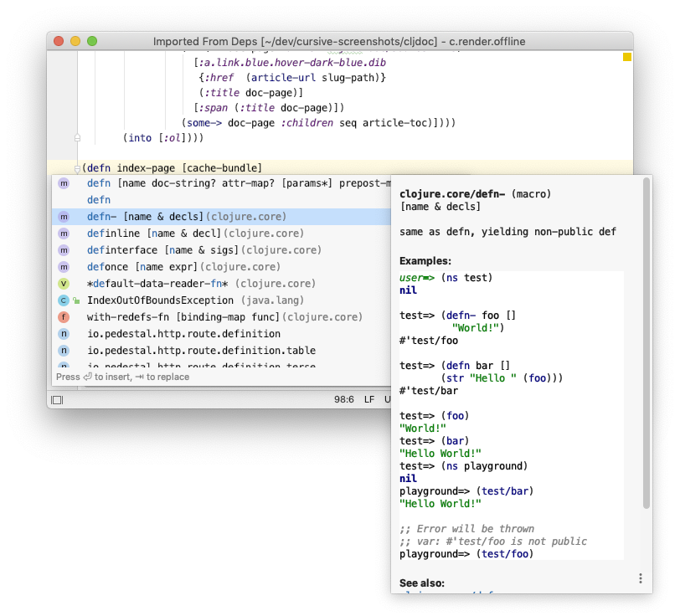The height and width of the screenshot is (616, 680).
Task: Click Examples heading in documentation
Action: 425,261
